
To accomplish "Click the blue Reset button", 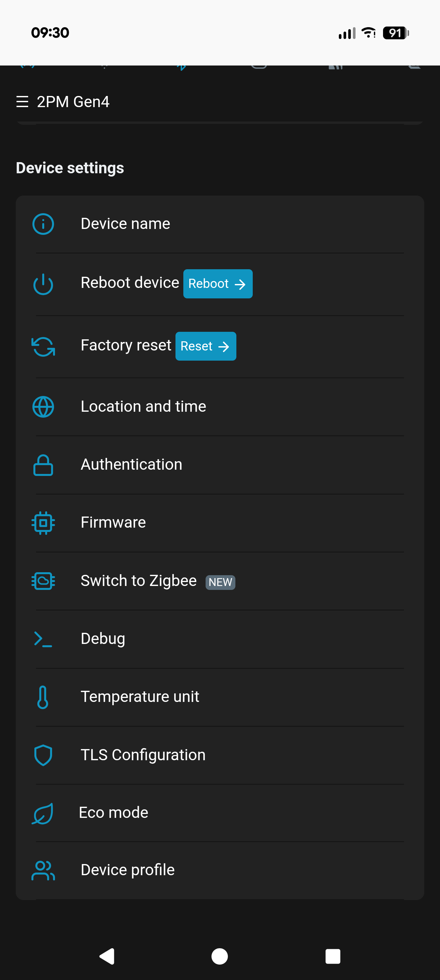I will 206,346.
